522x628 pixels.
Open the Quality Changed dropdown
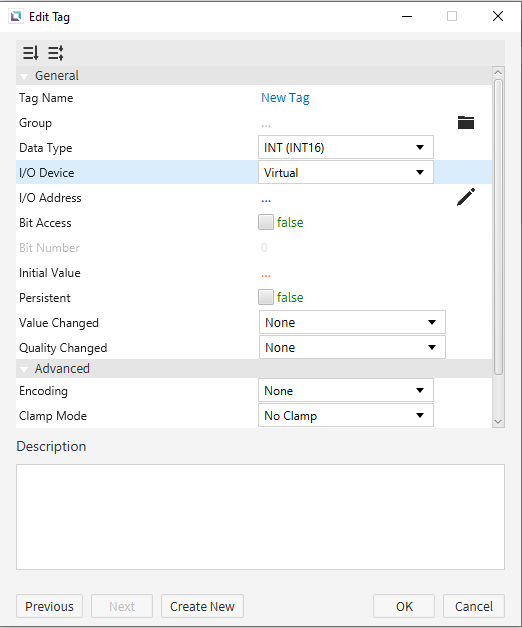[352, 347]
